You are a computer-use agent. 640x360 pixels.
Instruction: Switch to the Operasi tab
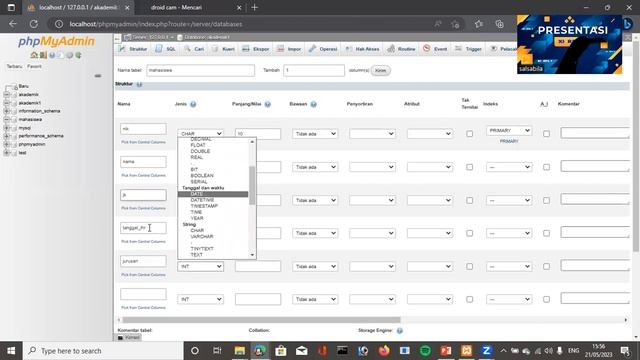tap(323, 49)
